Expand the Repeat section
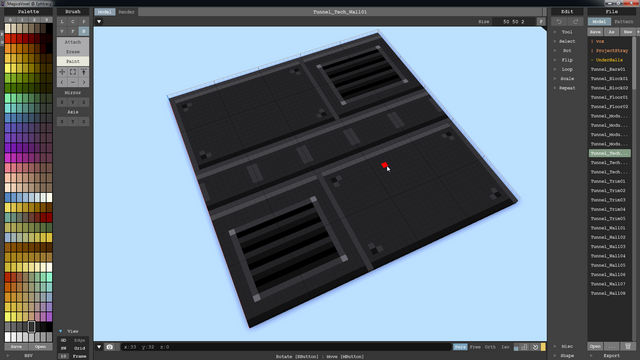The width and height of the screenshot is (640, 360). (567, 88)
